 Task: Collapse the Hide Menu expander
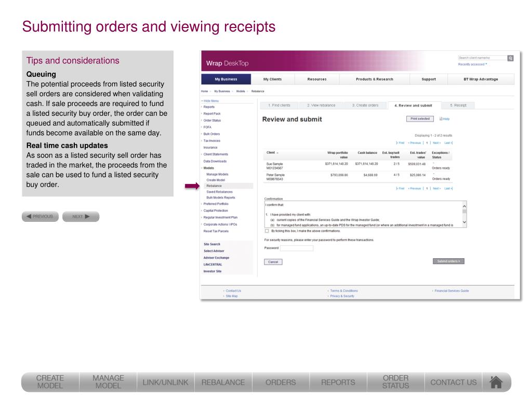click(x=210, y=101)
